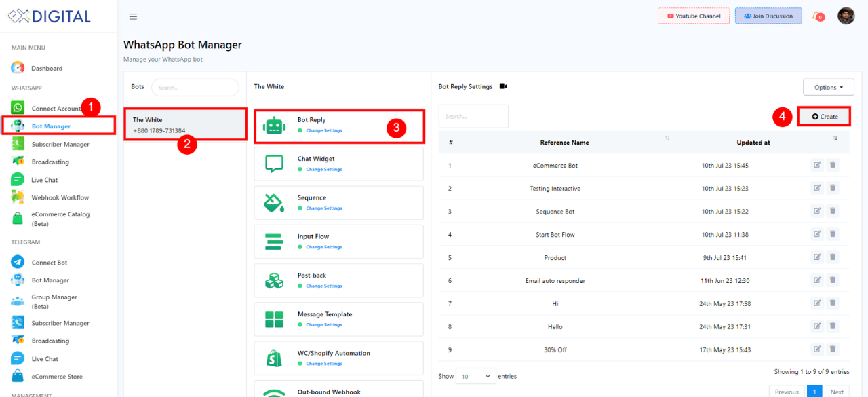Click Change Settings under Input Flow

pyautogui.click(x=323, y=247)
